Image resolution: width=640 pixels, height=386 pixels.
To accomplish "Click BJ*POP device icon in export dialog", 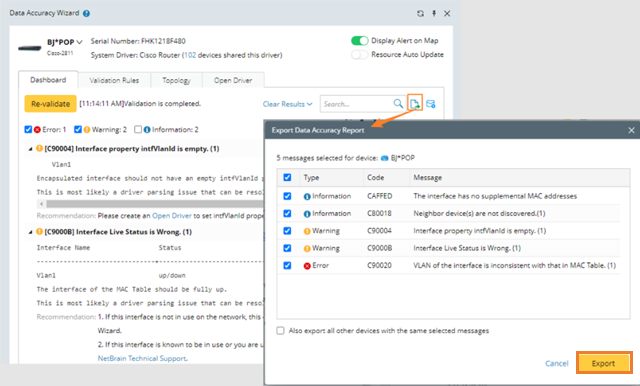I will [x=384, y=158].
